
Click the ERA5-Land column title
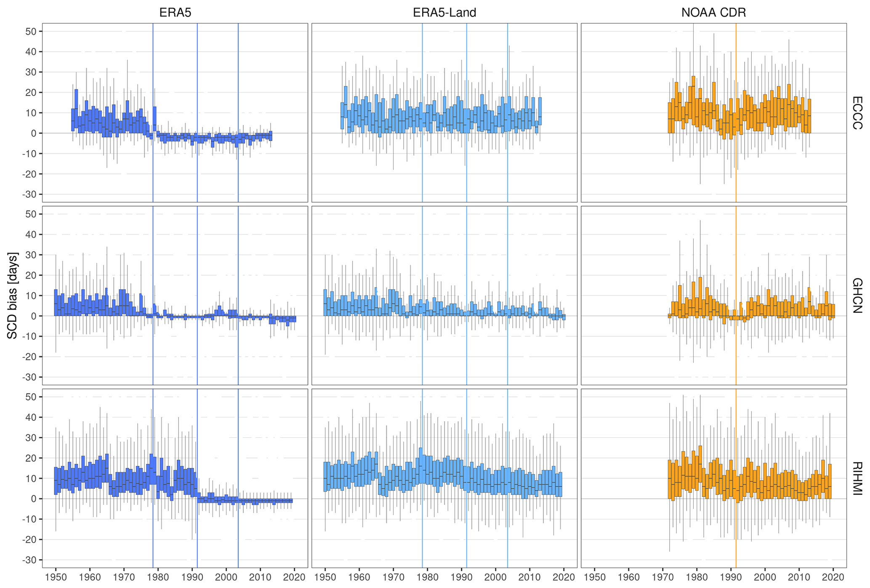[444, 13]
